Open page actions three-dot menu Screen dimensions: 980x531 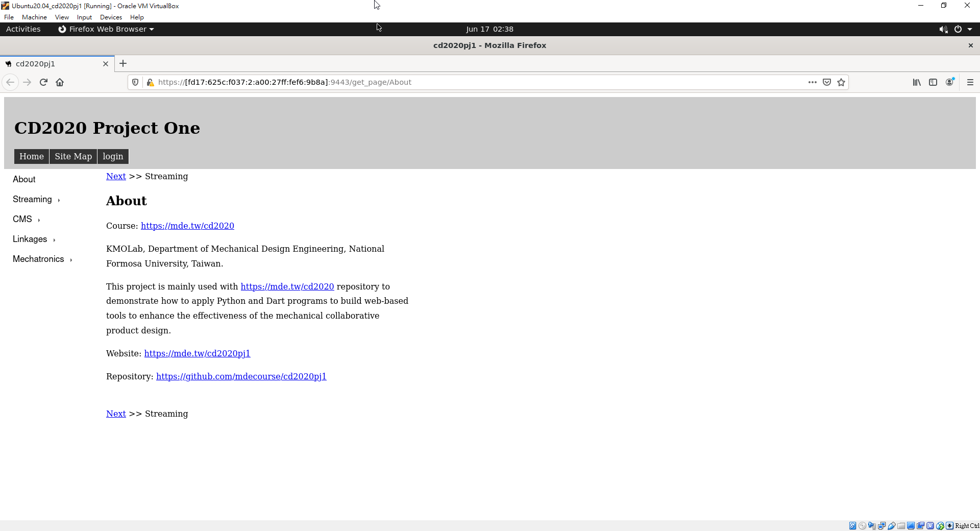pyautogui.click(x=813, y=82)
